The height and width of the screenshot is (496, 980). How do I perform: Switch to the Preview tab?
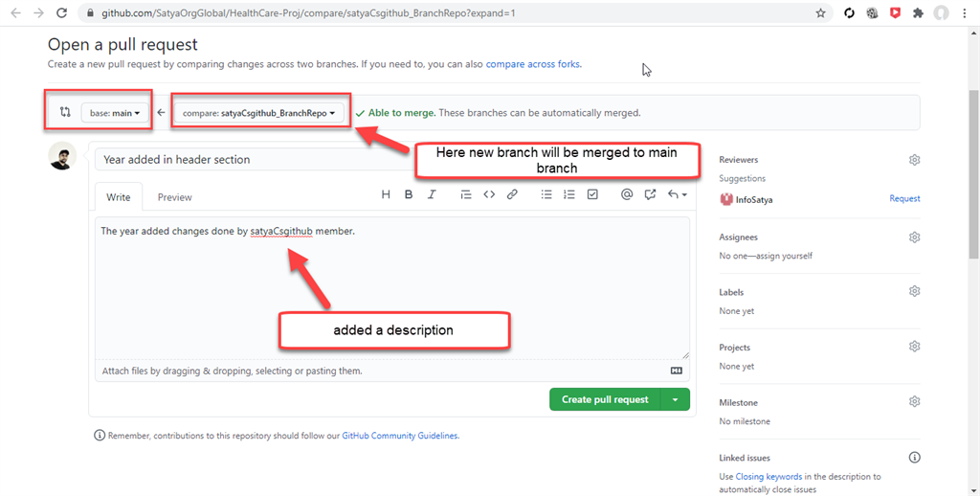click(x=174, y=197)
